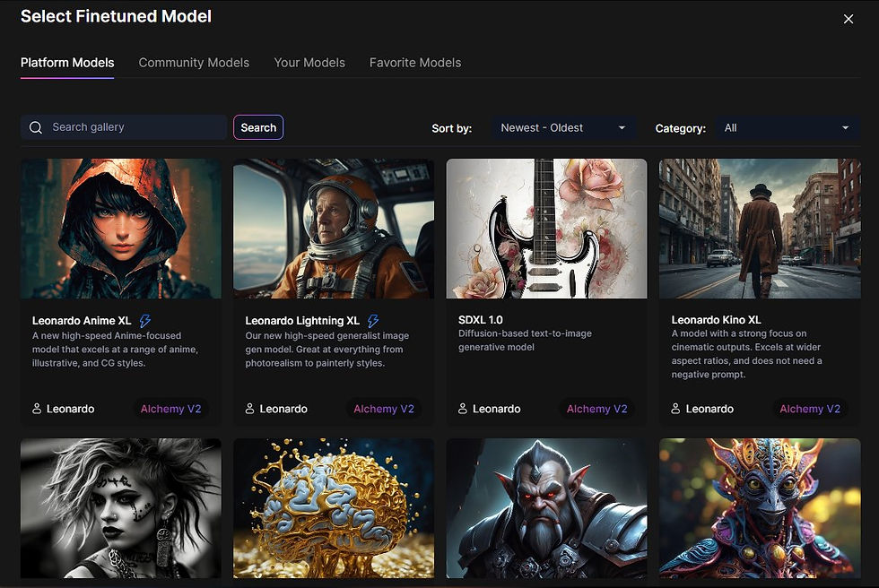Click the creator icon on the Leonardo Anime XL card
The width and height of the screenshot is (879, 588).
tap(37, 409)
